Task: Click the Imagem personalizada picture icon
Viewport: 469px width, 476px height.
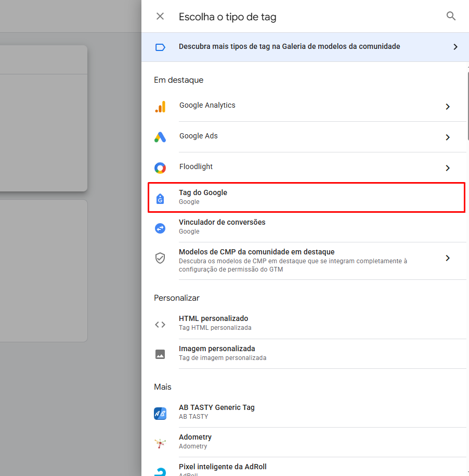Action: [x=160, y=354]
